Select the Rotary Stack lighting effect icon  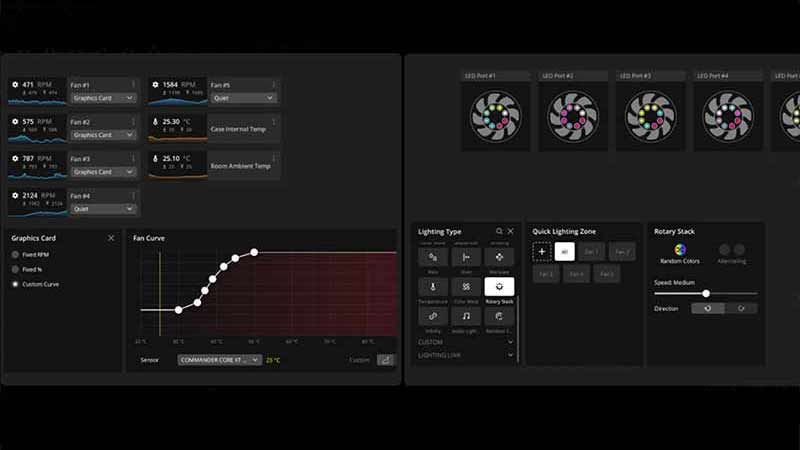click(499, 287)
